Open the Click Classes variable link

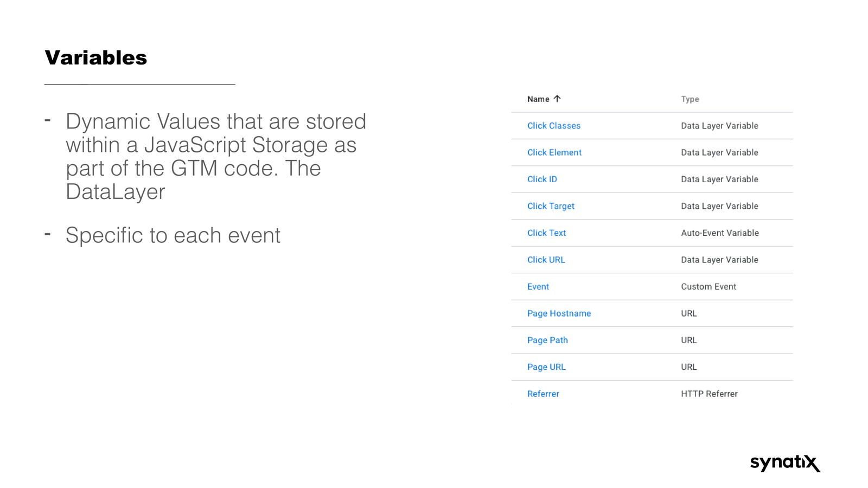tap(553, 126)
